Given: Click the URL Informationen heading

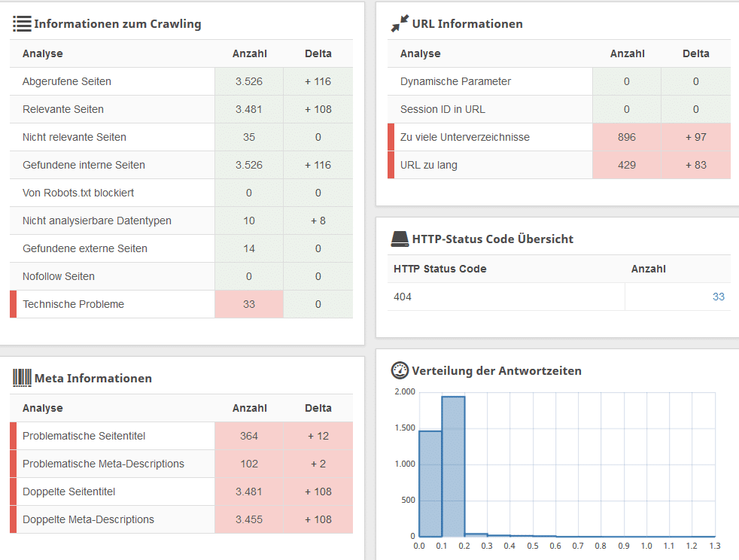Looking at the screenshot, I should pyautogui.click(x=467, y=24).
